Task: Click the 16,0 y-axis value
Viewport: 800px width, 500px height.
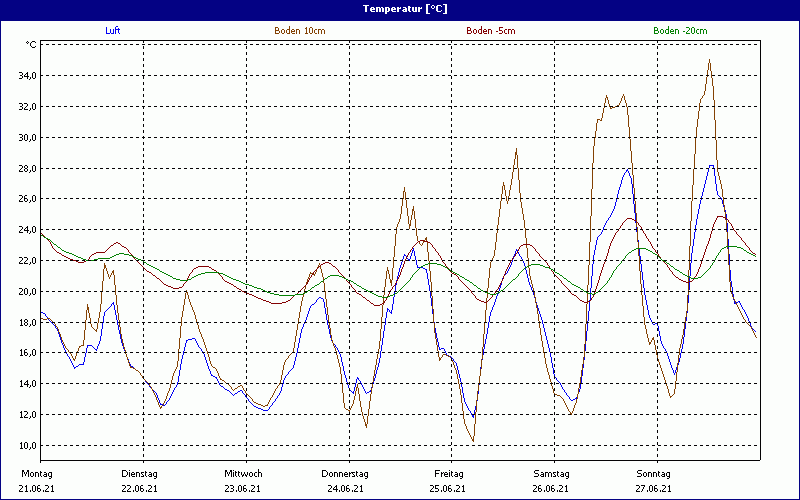Action: pyautogui.click(x=27, y=353)
